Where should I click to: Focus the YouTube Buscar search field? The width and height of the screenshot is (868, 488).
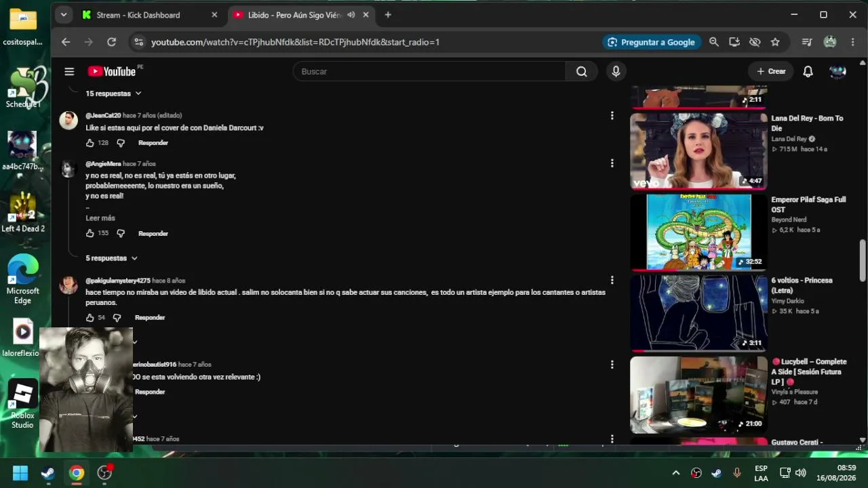point(429,71)
